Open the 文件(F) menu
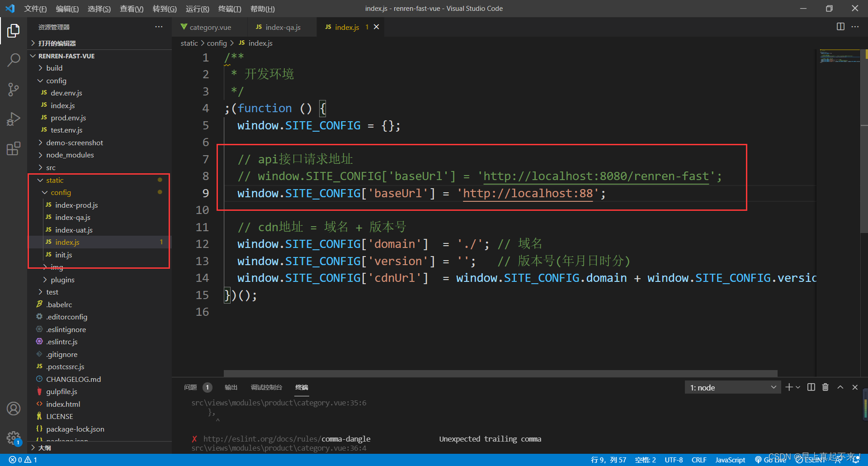Viewport: 868px width, 466px height. 35,9
